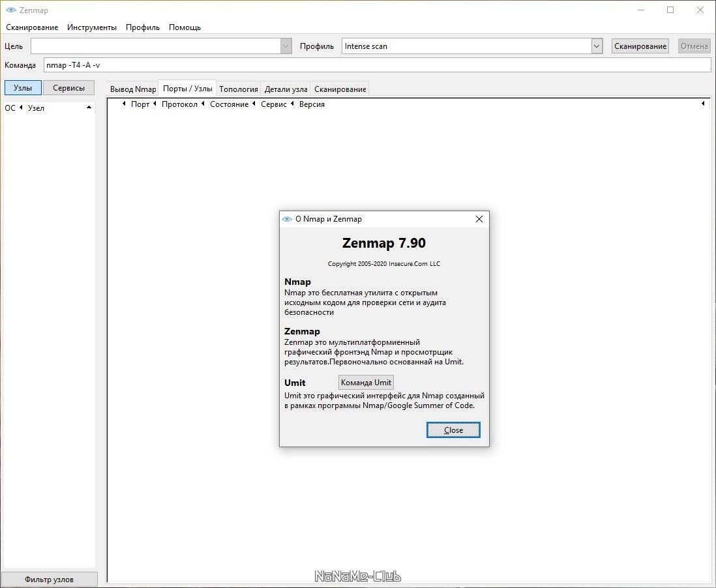Sort by the Порт column header
The width and height of the screenshot is (716, 588).
pyautogui.click(x=140, y=104)
